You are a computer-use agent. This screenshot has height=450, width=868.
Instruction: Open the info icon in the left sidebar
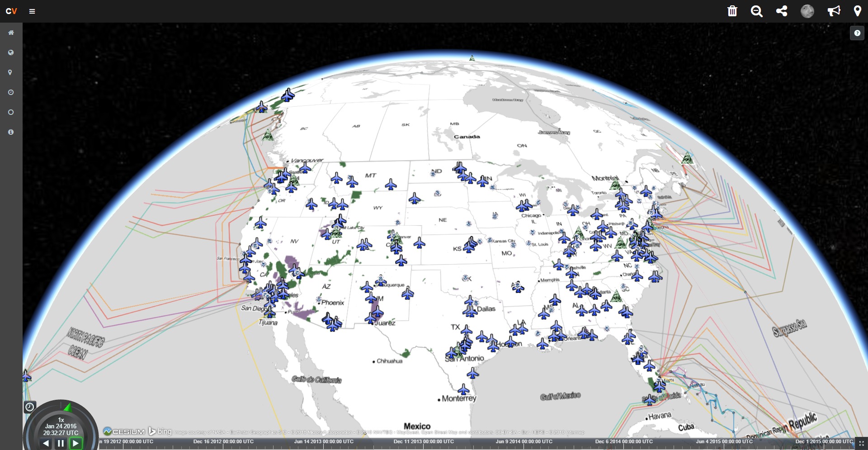11,132
